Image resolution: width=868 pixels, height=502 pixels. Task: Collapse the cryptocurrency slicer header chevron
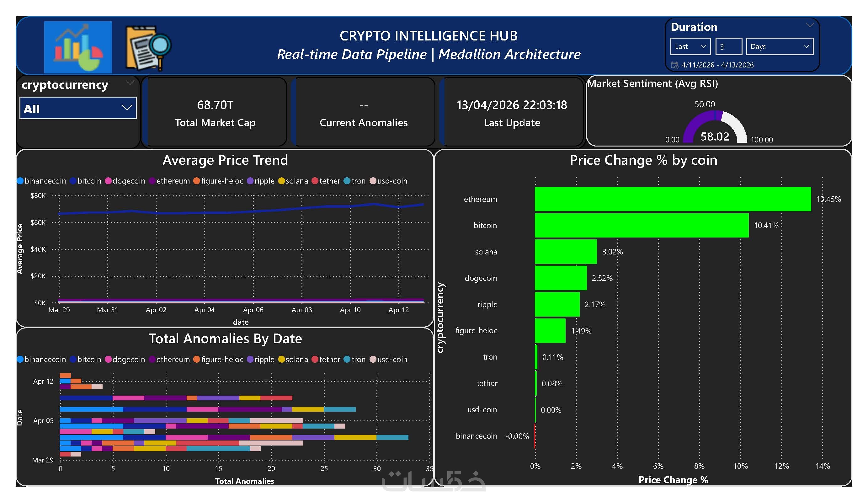point(130,82)
